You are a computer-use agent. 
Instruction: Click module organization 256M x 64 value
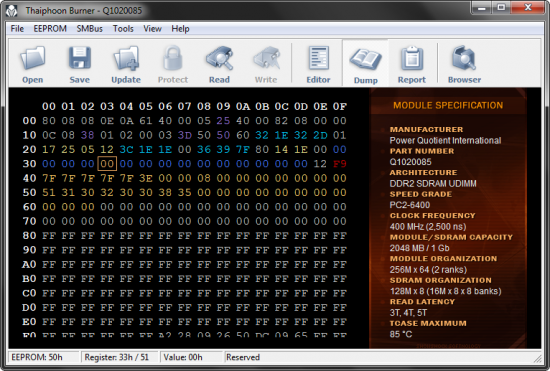(428, 270)
